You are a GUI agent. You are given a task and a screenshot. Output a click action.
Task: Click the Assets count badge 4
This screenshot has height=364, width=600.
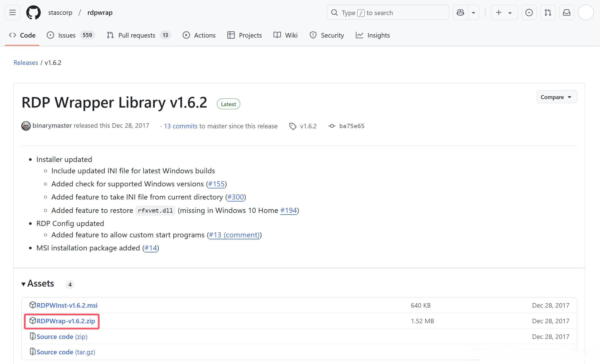70,284
